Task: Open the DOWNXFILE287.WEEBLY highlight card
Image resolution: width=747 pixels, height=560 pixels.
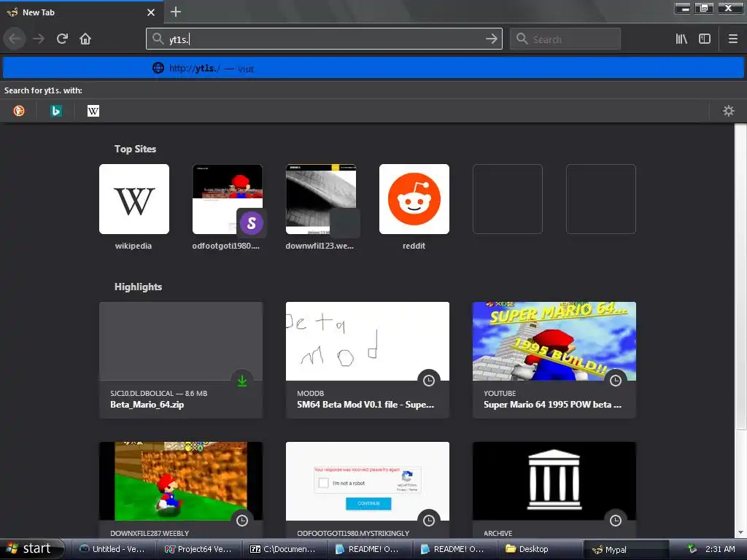Action: pos(181,490)
